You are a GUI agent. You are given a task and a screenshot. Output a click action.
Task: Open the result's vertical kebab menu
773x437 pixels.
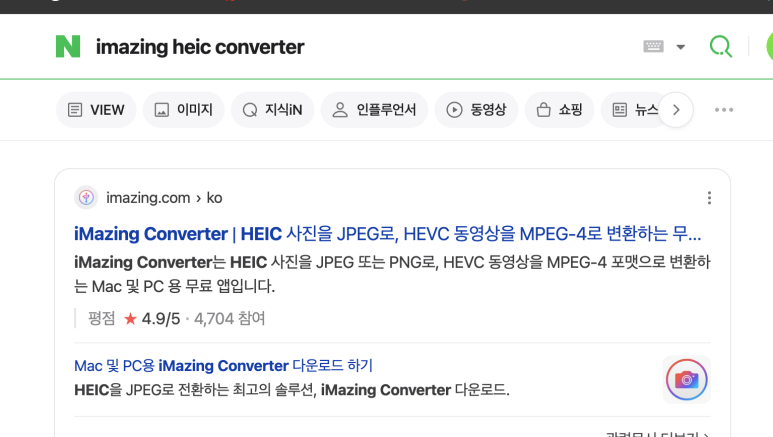(x=709, y=198)
